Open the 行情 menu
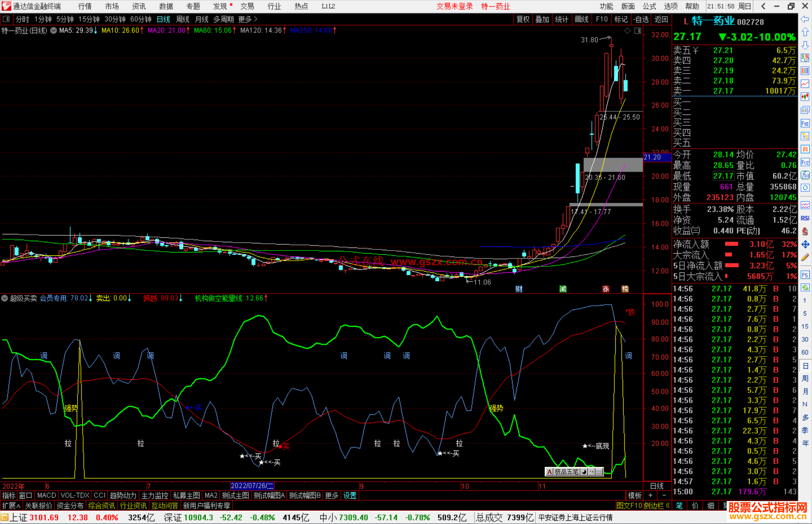 85,6
